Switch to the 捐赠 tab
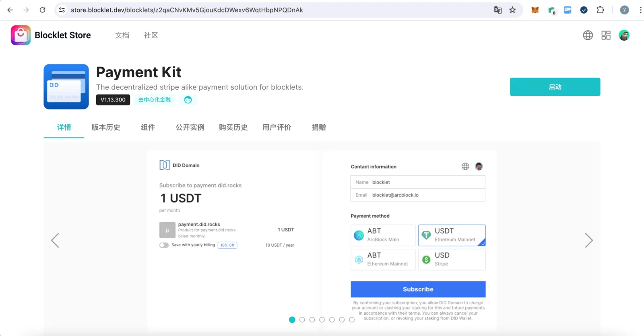Screen dimensions: 644x336 point(318,128)
